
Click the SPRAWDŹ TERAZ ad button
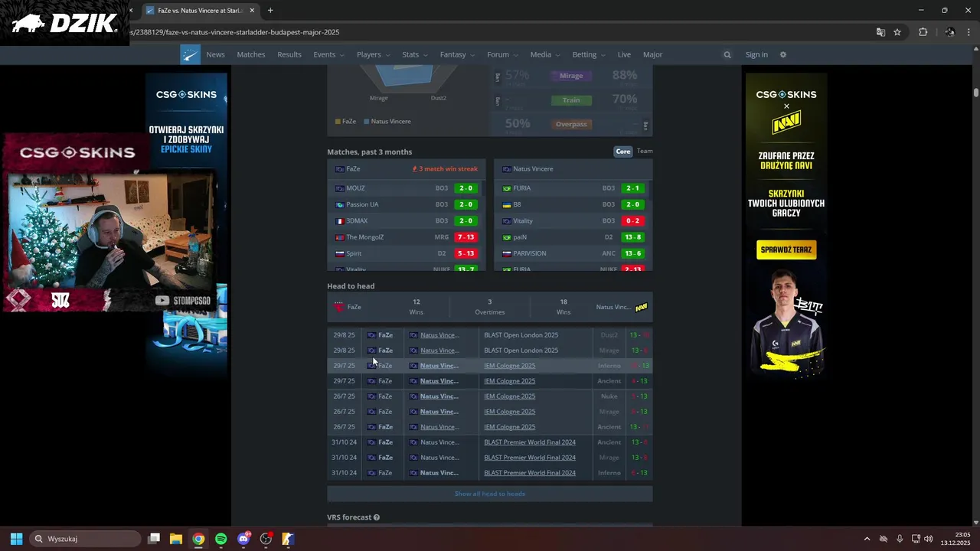786,249
